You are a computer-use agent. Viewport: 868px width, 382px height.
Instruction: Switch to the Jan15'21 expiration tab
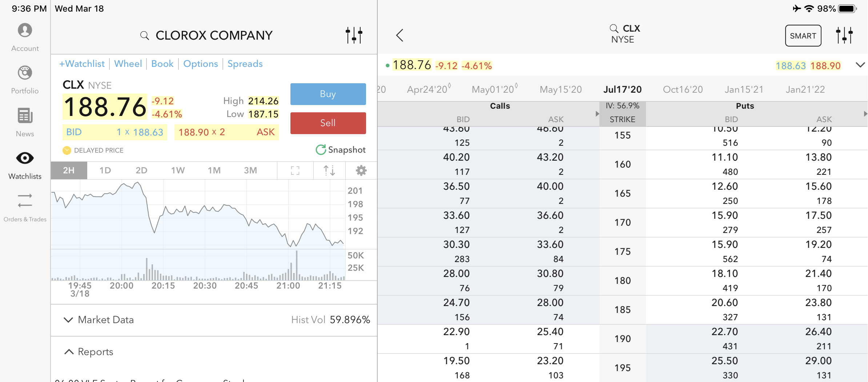pyautogui.click(x=744, y=89)
